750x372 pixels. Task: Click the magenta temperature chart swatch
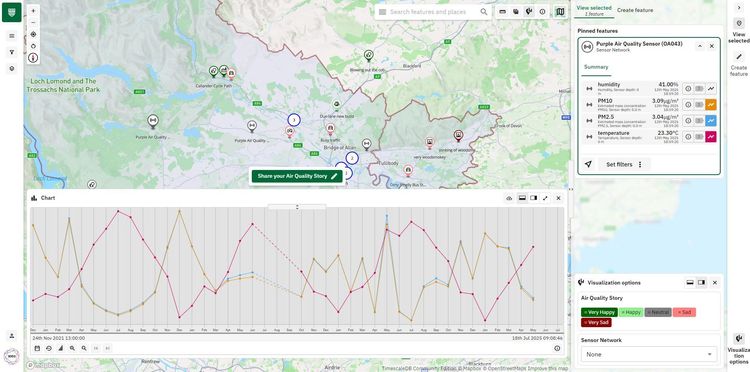711,137
